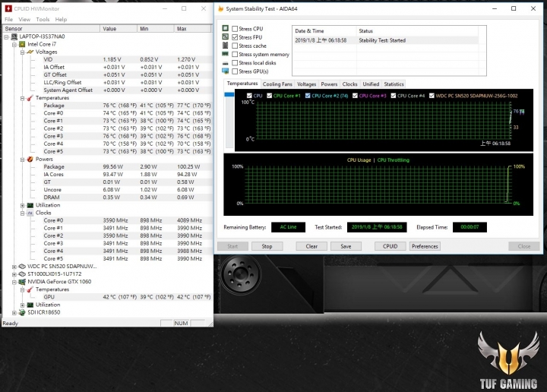Collapse the Intel Core i7 node
Image resolution: width=547 pixels, height=392 pixels.
click(14, 45)
